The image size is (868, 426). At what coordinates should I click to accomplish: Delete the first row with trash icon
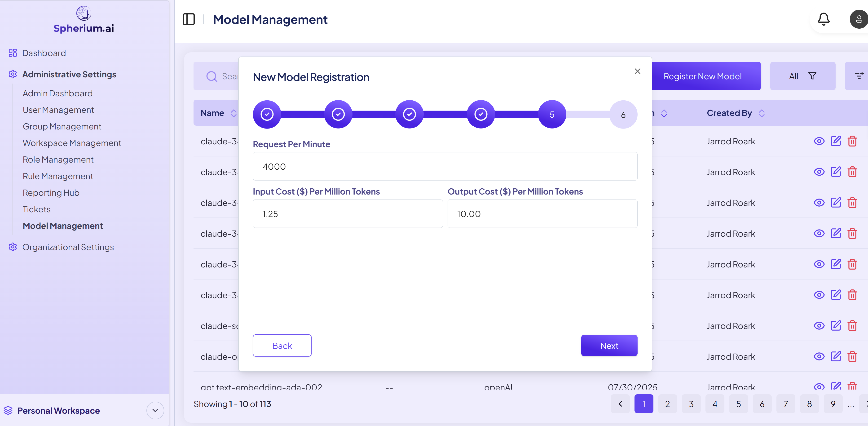pos(852,141)
